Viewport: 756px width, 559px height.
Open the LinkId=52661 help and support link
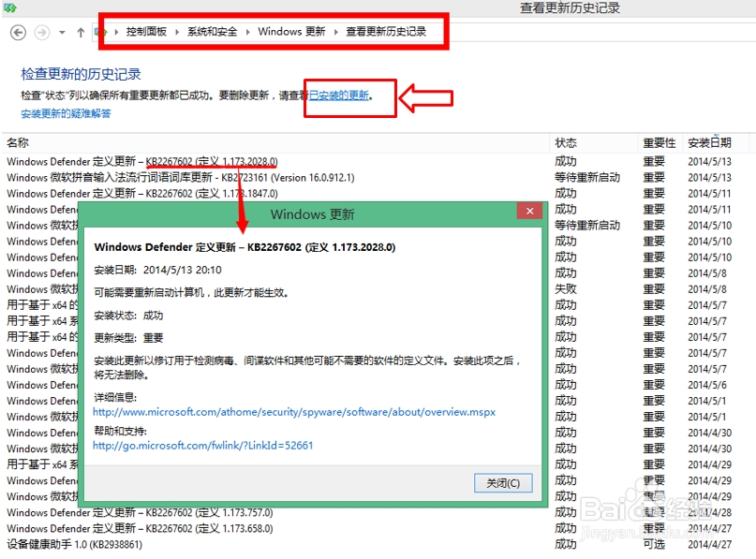(x=202, y=445)
